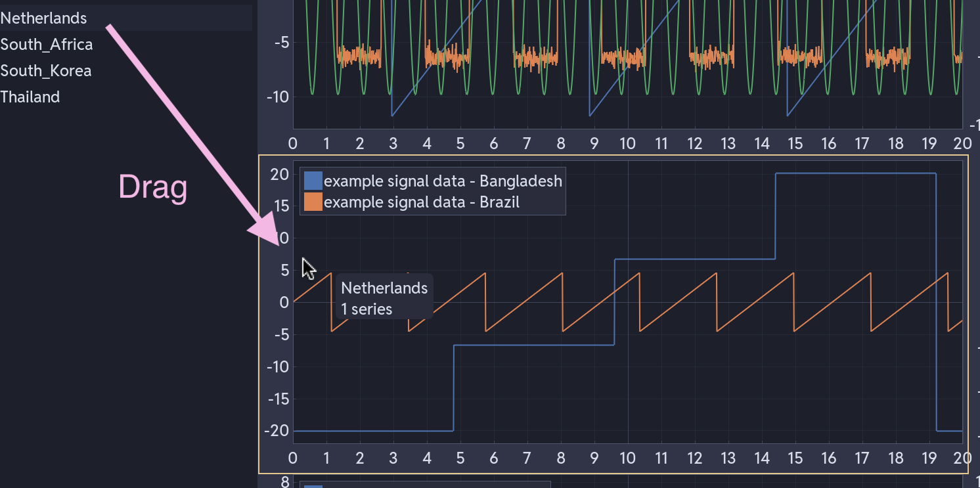
Task: Click the orange Brazil legend swatch
Action: point(313,202)
